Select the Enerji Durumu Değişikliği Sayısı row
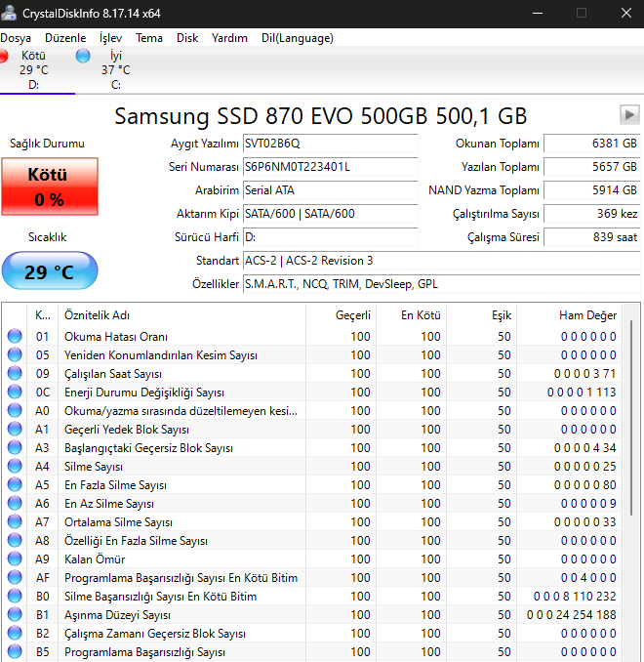644x662 pixels. 312,393
